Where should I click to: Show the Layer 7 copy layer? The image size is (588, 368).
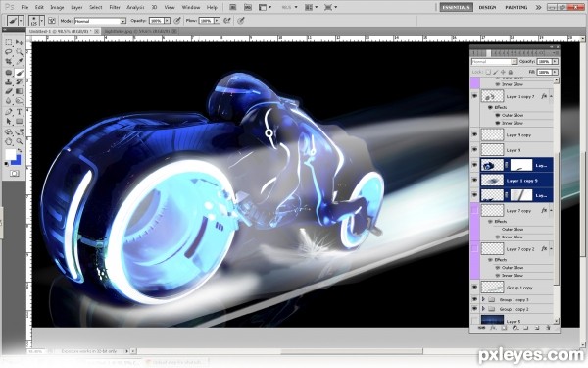coord(474,210)
